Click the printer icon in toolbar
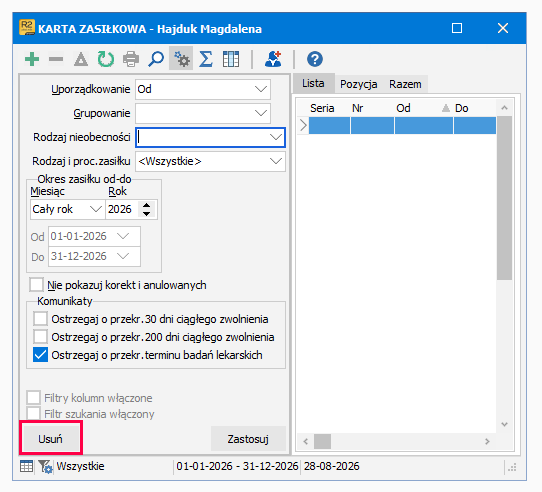 131,59
